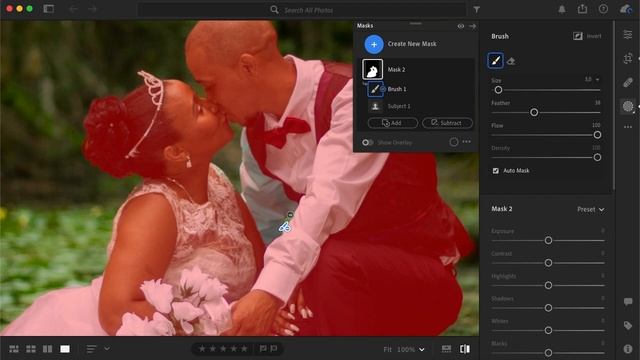Adjust the Flow slider handle
Screen dimensions: 640x360
tap(597, 135)
